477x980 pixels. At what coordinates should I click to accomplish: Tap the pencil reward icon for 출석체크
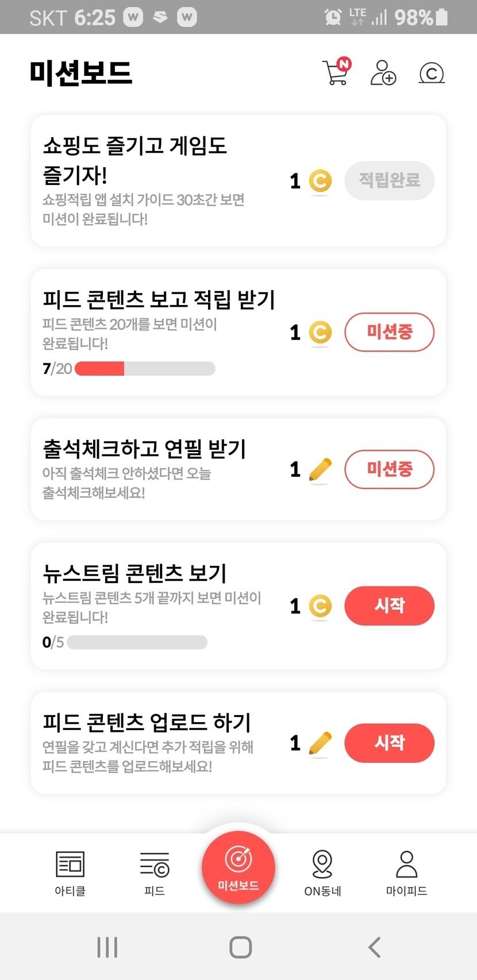(320, 469)
